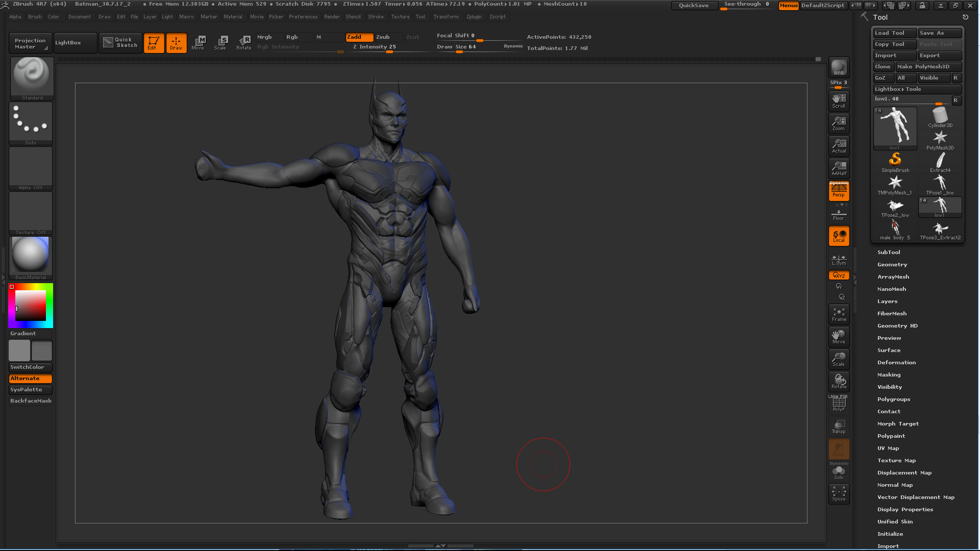
Task: Toggle PolyF polyframe display
Action: [839, 404]
